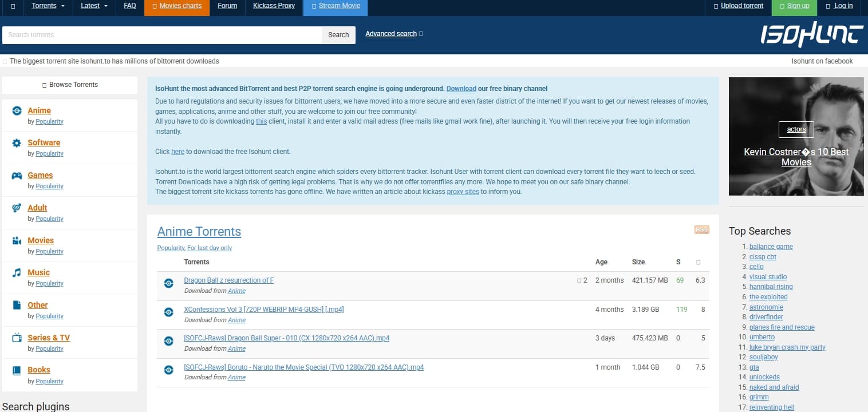The image size is (868, 412).
Task: Click the Size column header
Action: click(638, 262)
